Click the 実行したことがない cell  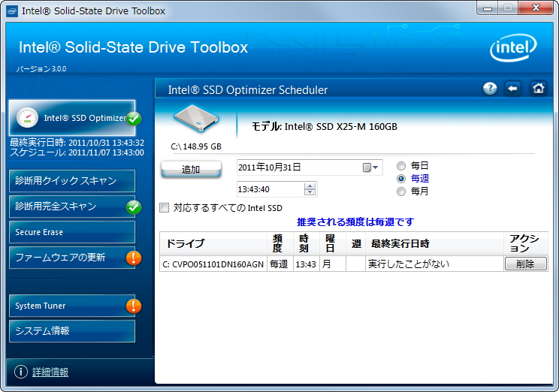(x=434, y=264)
